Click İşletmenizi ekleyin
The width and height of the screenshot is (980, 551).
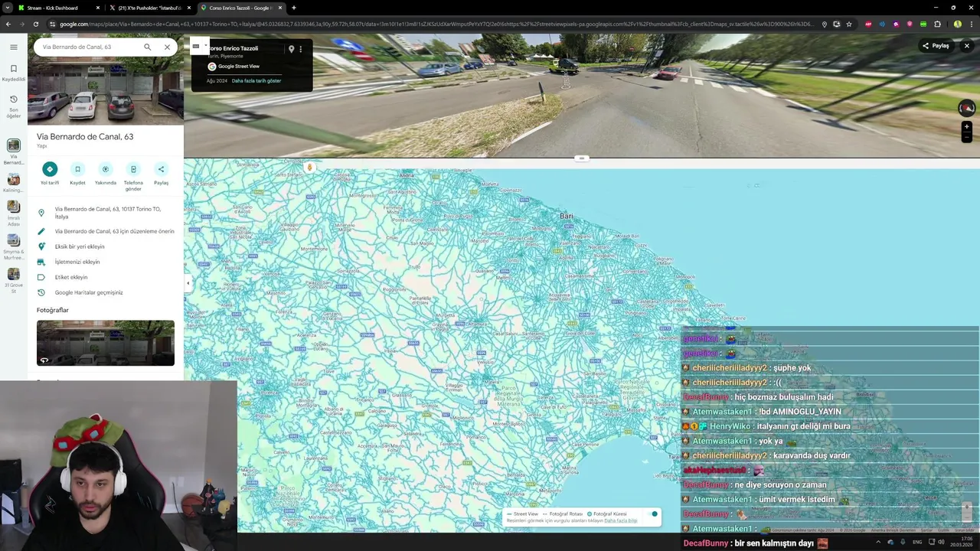106,262
